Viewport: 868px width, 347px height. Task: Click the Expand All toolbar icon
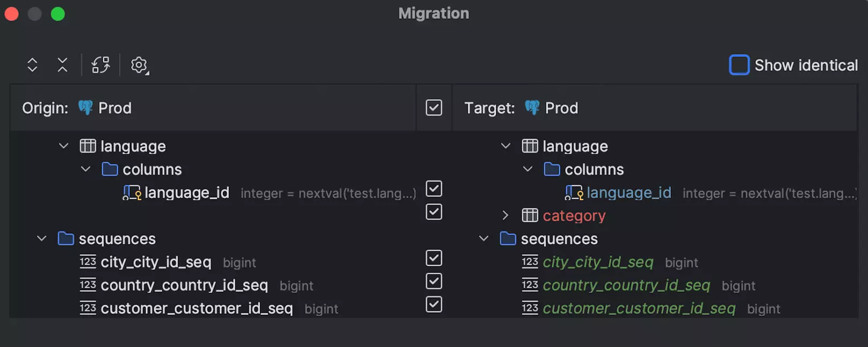coord(32,65)
